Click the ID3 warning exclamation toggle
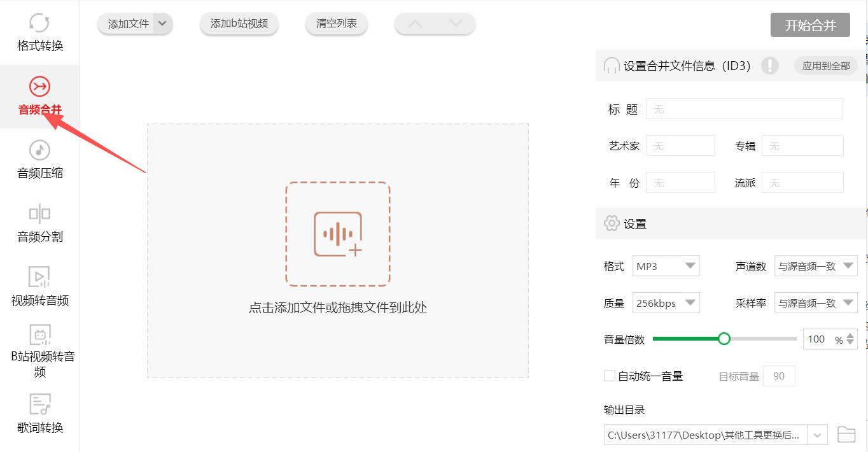868x452 pixels. click(770, 65)
